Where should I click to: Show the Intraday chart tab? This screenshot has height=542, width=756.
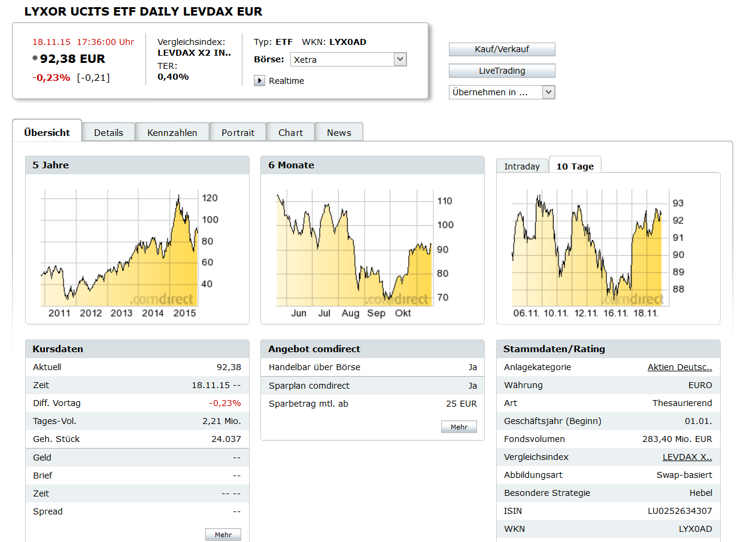(x=522, y=166)
